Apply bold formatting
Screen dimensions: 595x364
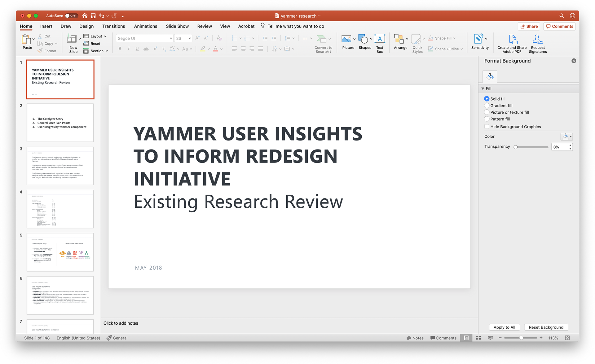click(x=120, y=49)
